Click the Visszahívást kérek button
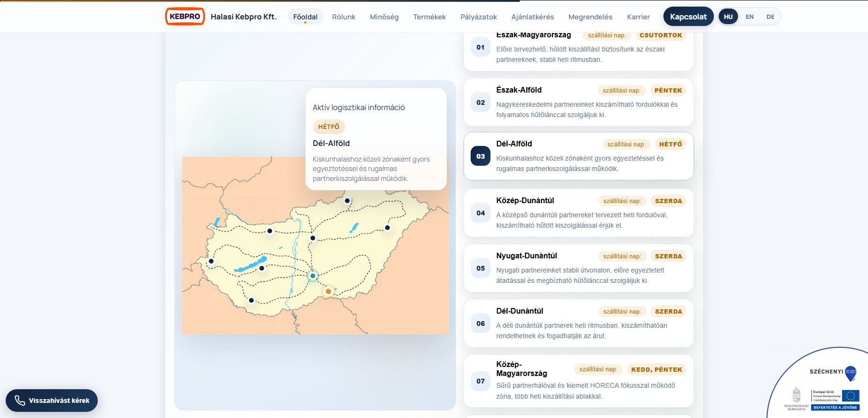 (x=52, y=401)
